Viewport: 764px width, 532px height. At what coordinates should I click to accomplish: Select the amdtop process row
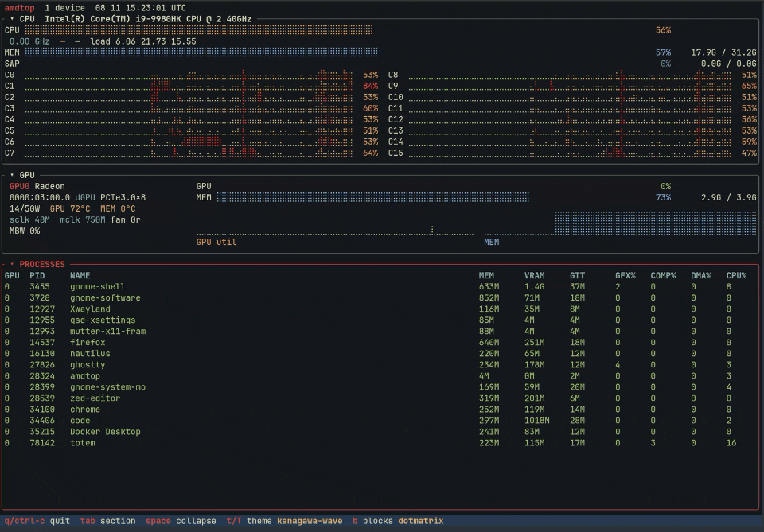[x=381, y=376]
